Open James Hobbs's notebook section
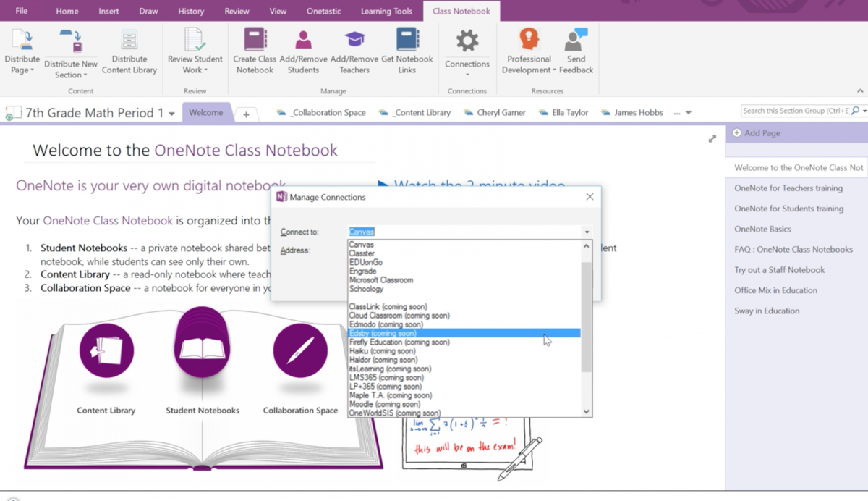Screen dimensions: 868x501 click(x=631, y=113)
